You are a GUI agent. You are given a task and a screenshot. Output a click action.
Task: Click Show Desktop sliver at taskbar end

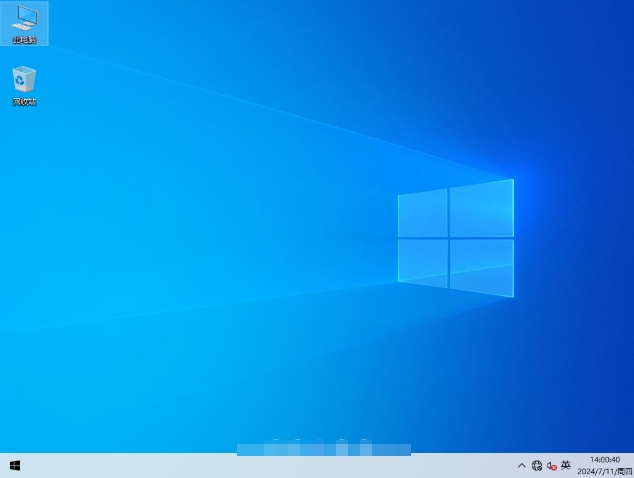point(632,465)
